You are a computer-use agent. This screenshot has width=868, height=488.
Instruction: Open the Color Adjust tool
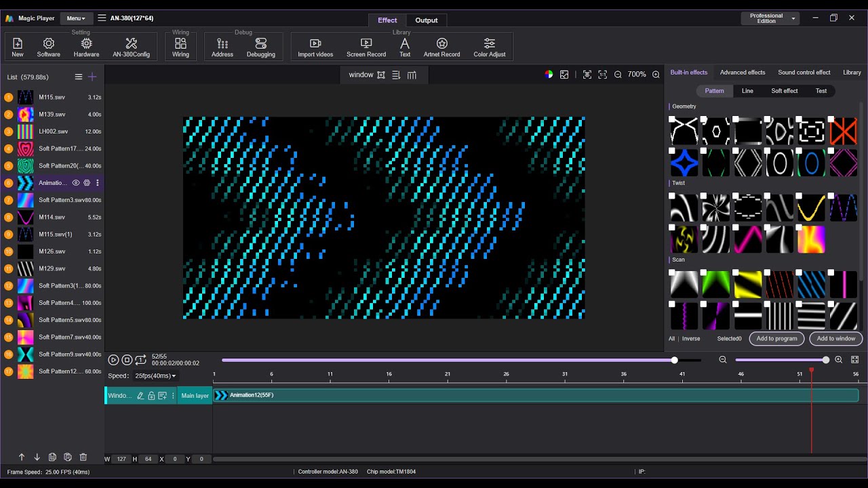(490, 47)
